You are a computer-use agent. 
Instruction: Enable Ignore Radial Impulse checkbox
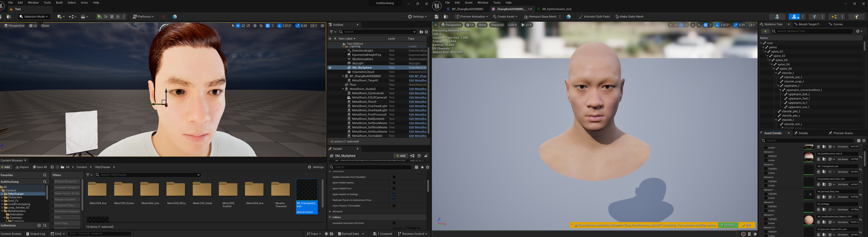[x=394, y=183]
